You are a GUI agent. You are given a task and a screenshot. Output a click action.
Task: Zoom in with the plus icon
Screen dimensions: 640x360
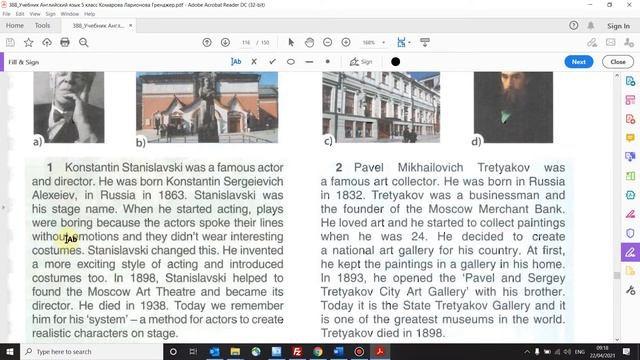(346, 42)
